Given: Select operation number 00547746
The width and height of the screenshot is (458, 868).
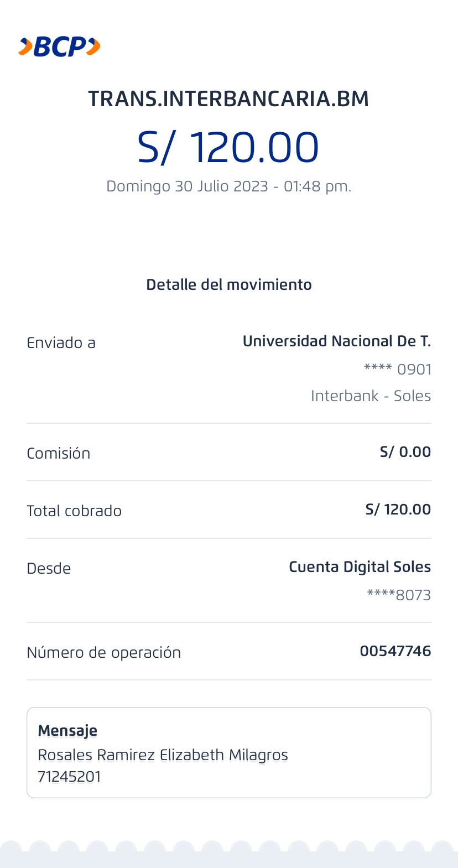Looking at the screenshot, I should [395, 651].
